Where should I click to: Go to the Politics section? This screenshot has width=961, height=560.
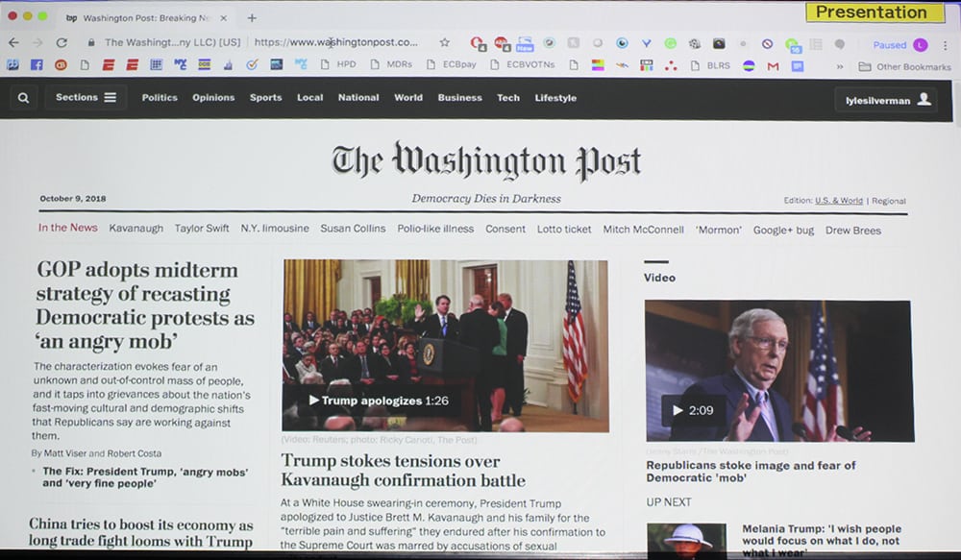(160, 97)
